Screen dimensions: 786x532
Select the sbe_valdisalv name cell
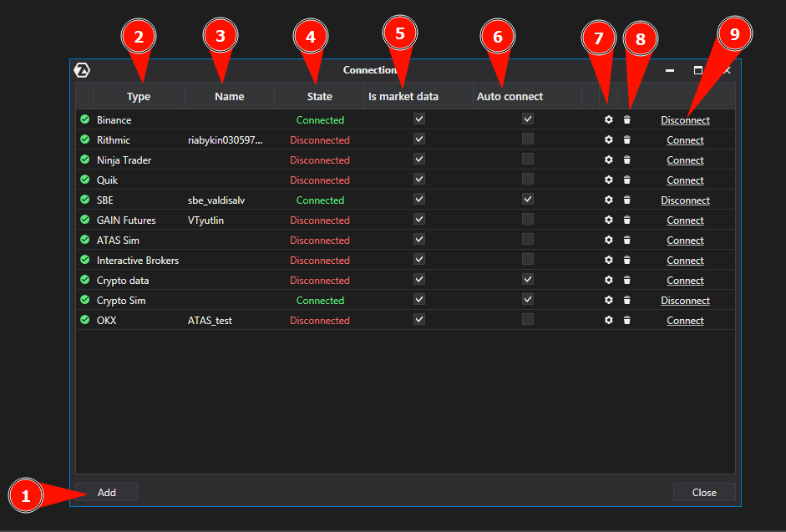pyautogui.click(x=216, y=200)
